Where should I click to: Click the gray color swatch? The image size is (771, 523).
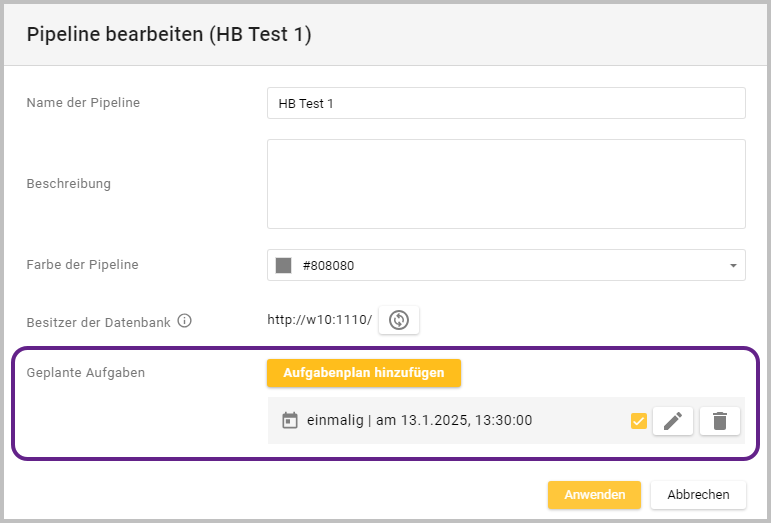pyautogui.click(x=284, y=266)
